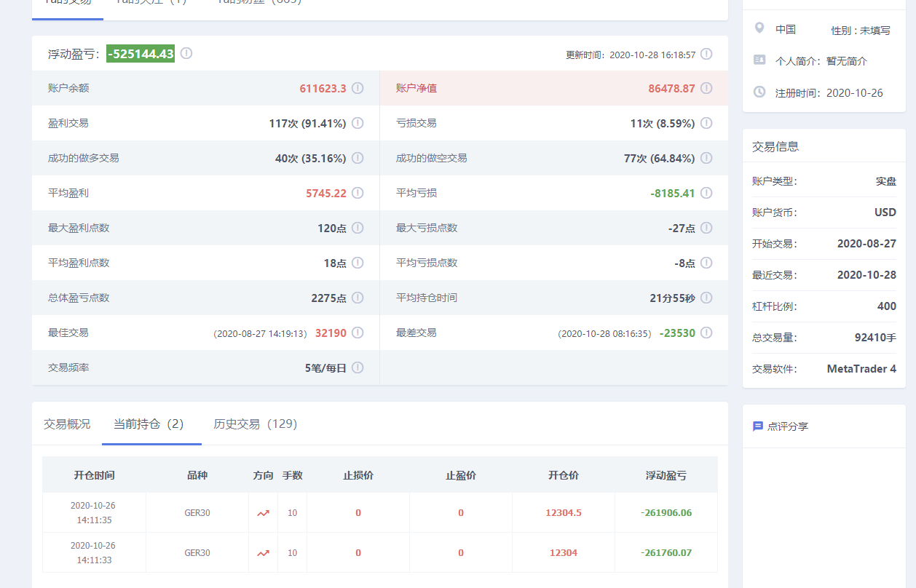Click 手数 column header
This screenshot has height=588, width=916.
(292, 475)
